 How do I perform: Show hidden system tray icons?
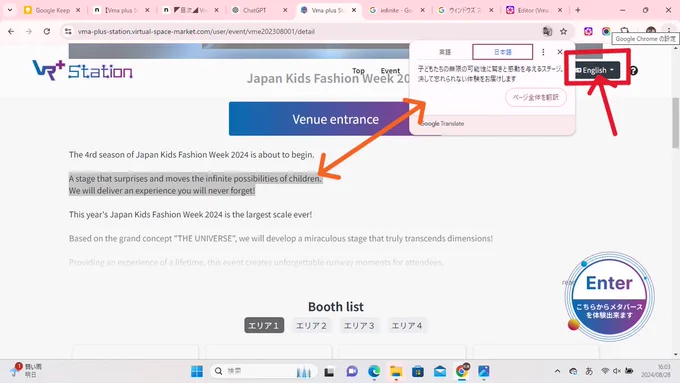pyautogui.click(x=557, y=371)
